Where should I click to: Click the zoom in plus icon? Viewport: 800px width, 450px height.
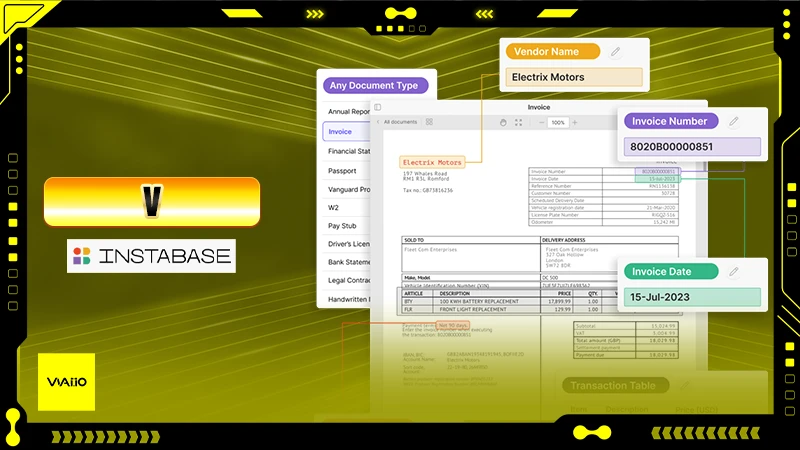click(575, 122)
